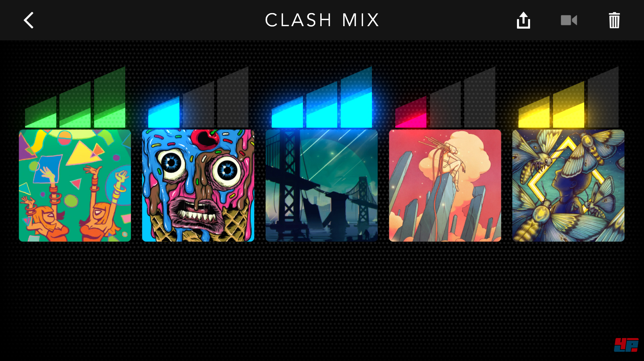The height and width of the screenshot is (361, 644).
Task: Open the pink sky stone pillars tile
Action: (x=445, y=185)
